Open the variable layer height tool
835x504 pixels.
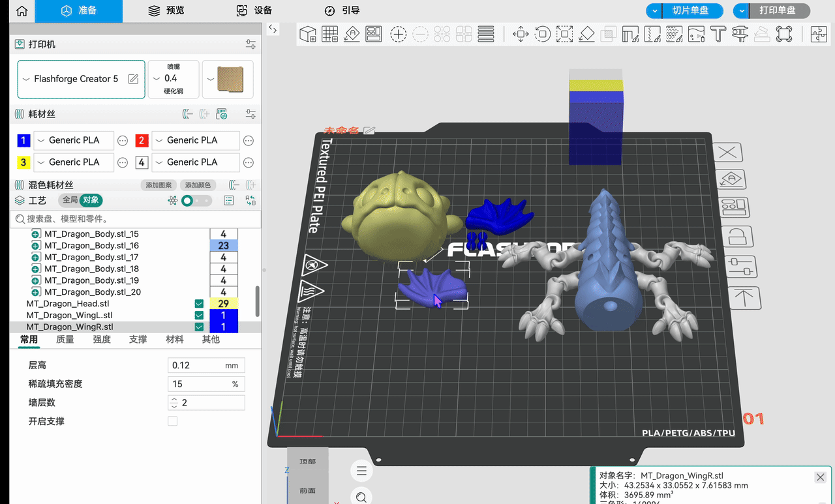[x=486, y=34]
